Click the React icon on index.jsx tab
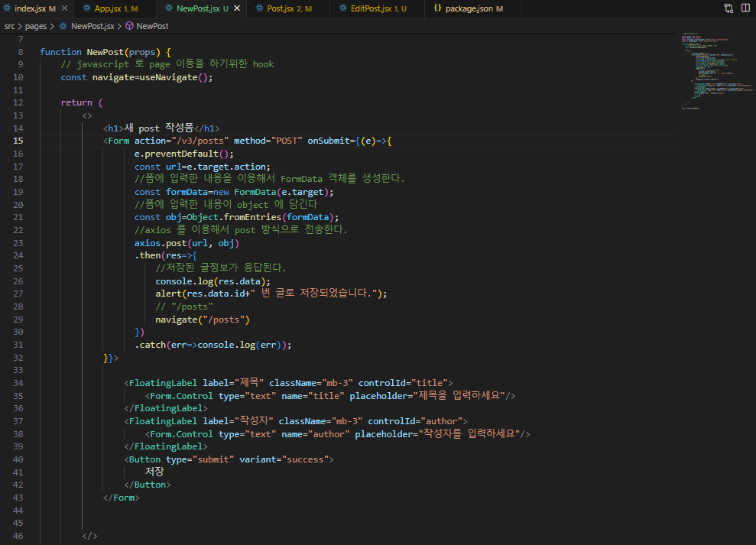 7,8
